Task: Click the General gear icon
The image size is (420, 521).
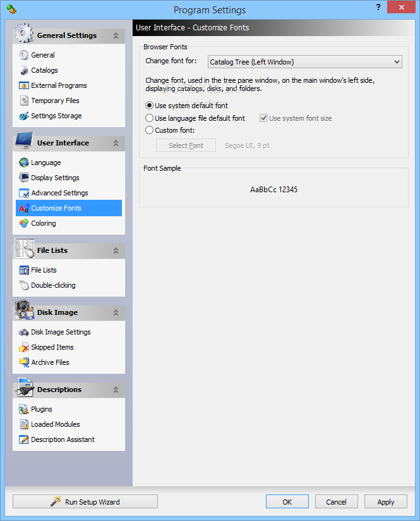Action: pos(23,55)
